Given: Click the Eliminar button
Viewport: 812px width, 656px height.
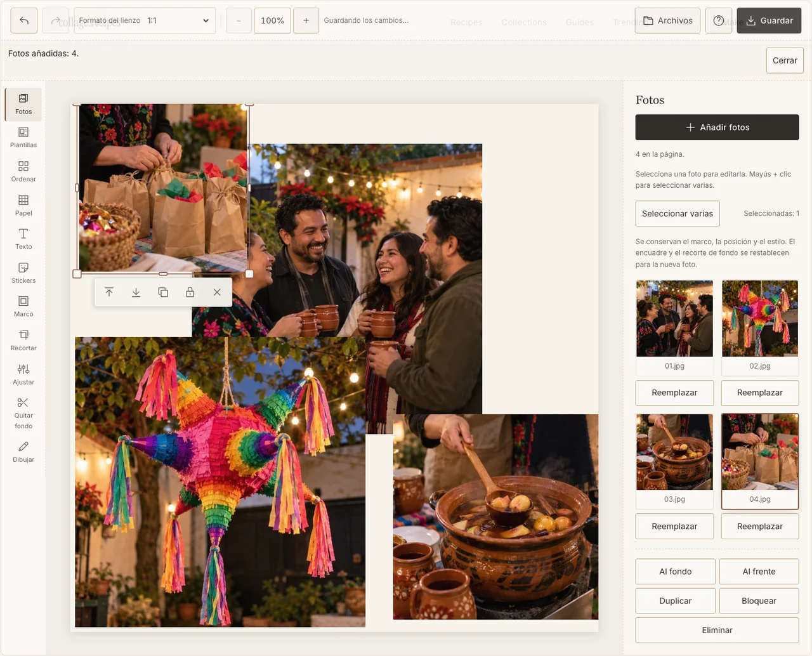Looking at the screenshot, I should pos(717,630).
